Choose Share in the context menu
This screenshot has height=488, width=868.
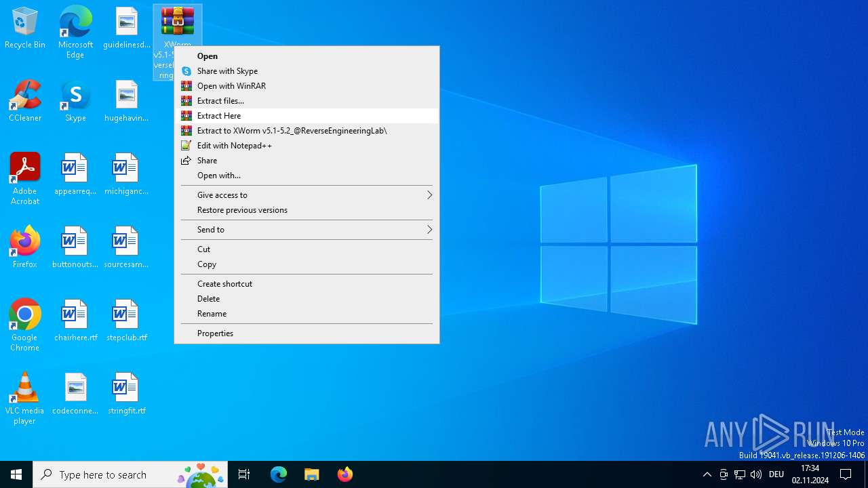click(307, 161)
